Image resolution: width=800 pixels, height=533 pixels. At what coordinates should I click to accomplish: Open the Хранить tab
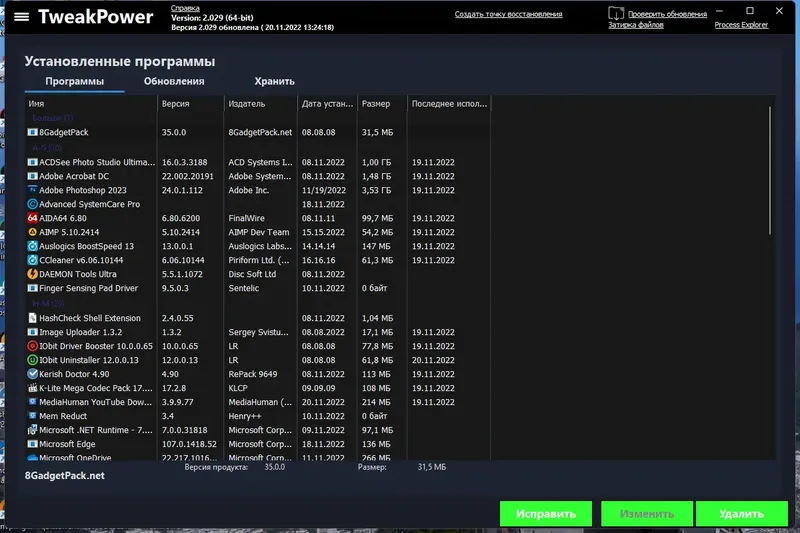click(274, 82)
